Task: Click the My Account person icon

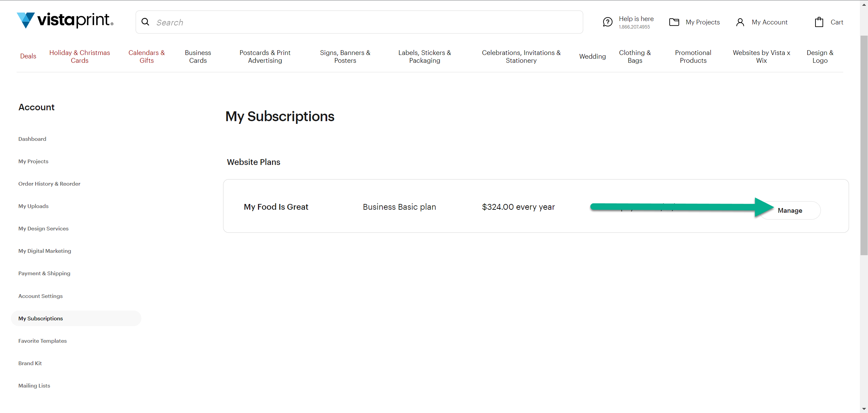Action: click(x=740, y=22)
